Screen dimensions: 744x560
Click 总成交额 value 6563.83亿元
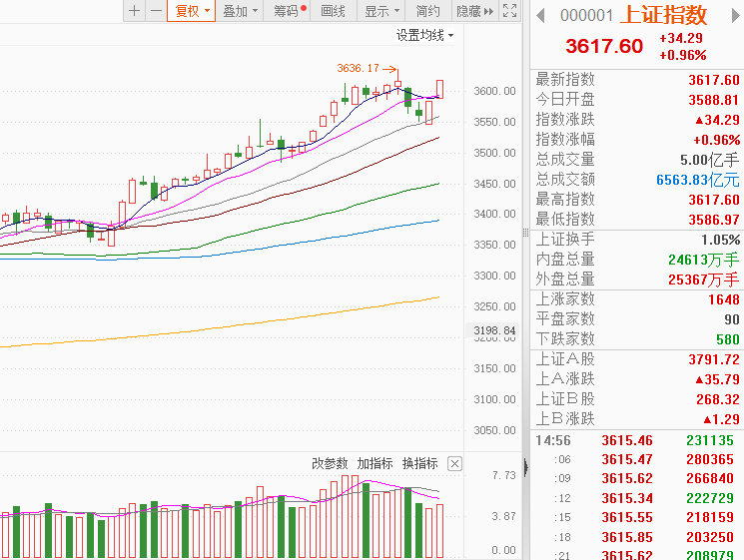[697, 180]
